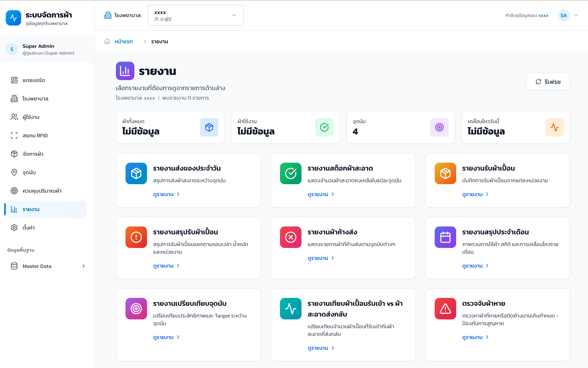Image resolution: width=588 pixels, height=368 pixels.
Task: Open the hospital selector dropdown
Action: (x=196, y=15)
